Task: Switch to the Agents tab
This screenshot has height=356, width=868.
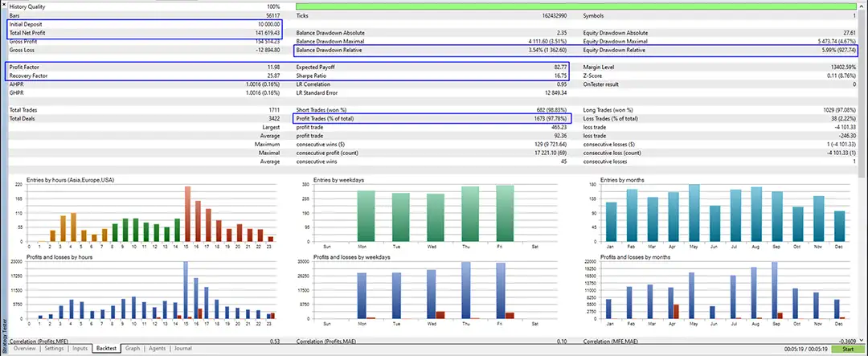Action: tap(157, 349)
